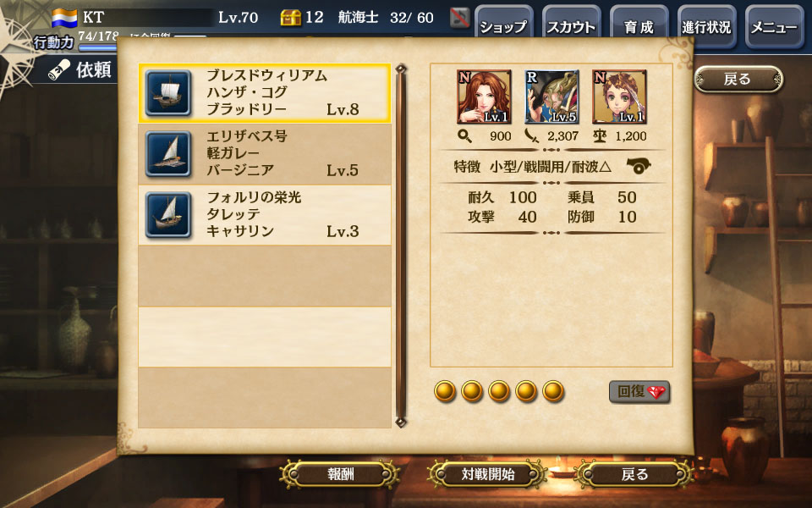Click the 回復 gem button
Viewport: 812px width, 508px height.
tap(639, 392)
